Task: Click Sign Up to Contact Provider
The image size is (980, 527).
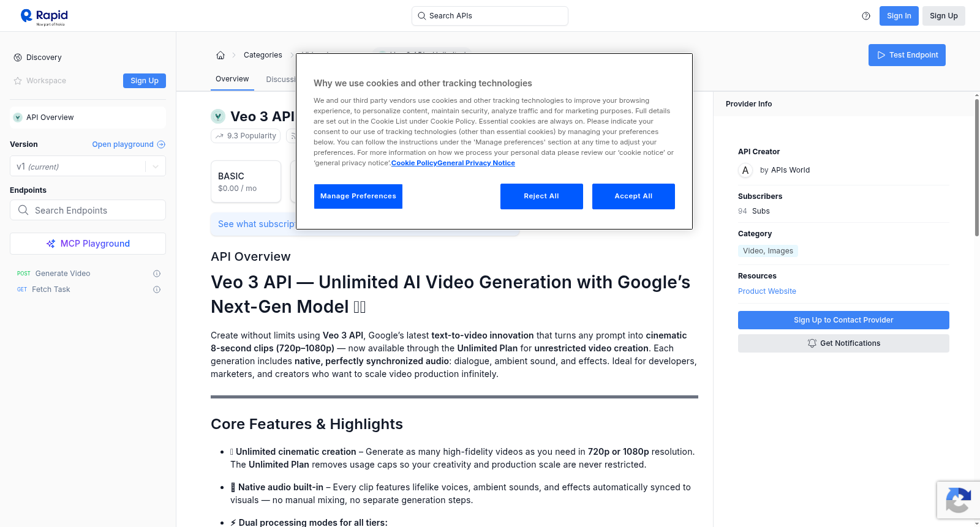Action: pos(843,320)
